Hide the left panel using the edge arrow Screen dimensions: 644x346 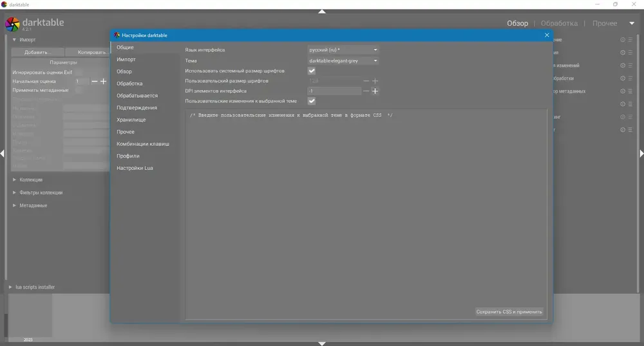tap(3, 153)
